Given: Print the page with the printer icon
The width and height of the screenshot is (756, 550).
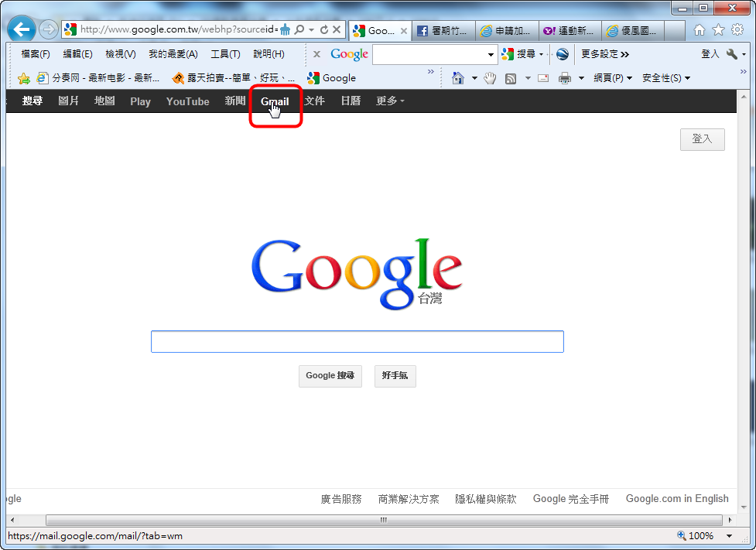Looking at the screenshot, I should point(565,78).
